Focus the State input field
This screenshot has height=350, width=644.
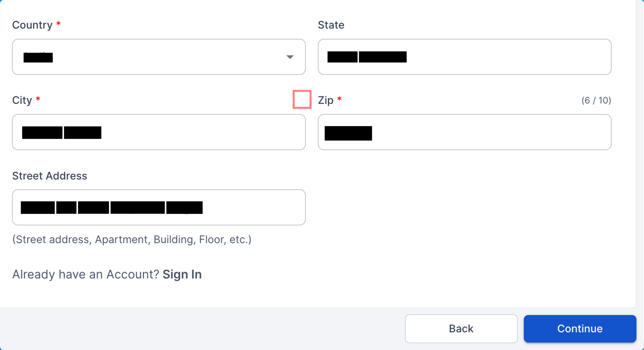coord(465,57)
